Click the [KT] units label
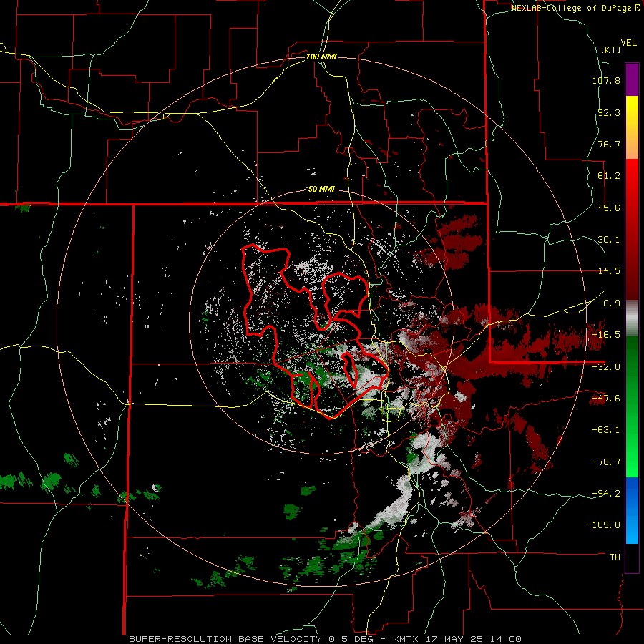Viewport: 644px width, 644px height. [610, 49]
